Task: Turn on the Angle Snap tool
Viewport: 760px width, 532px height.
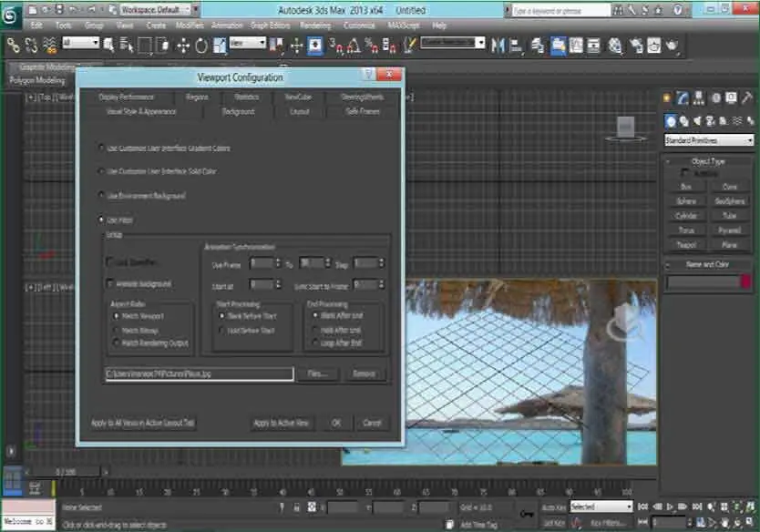Action: (354, 46)
